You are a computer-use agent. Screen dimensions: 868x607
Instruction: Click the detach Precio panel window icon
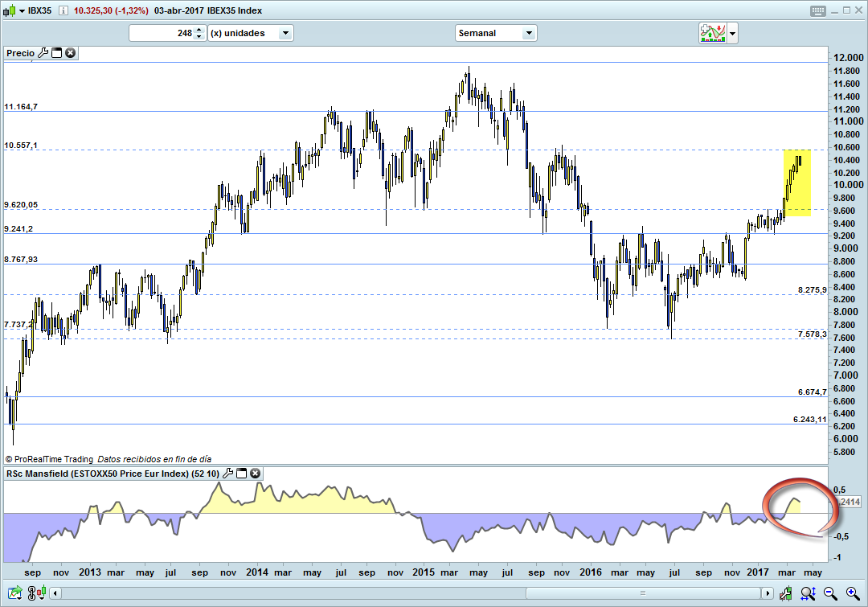click(56, 53)
